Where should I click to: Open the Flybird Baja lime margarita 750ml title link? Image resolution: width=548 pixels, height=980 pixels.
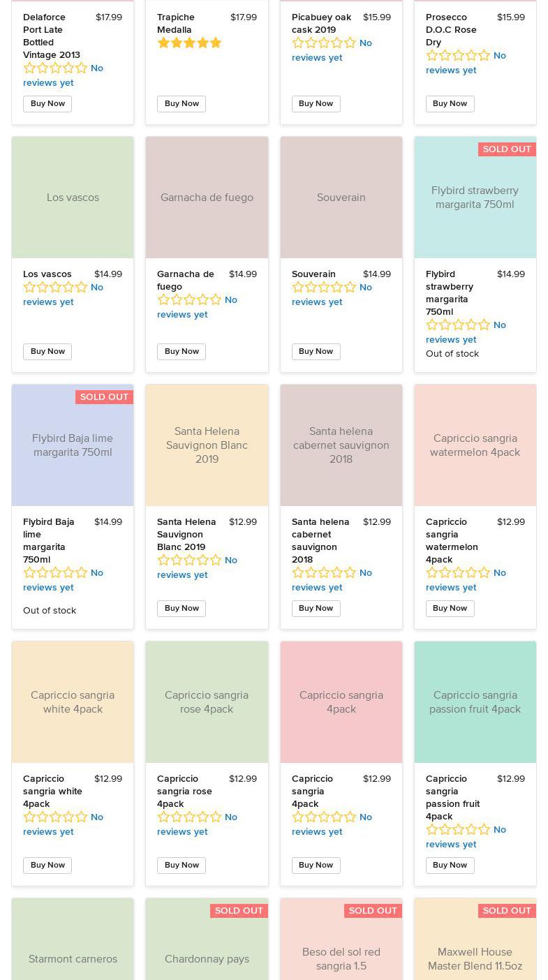(x=48, y=541)
